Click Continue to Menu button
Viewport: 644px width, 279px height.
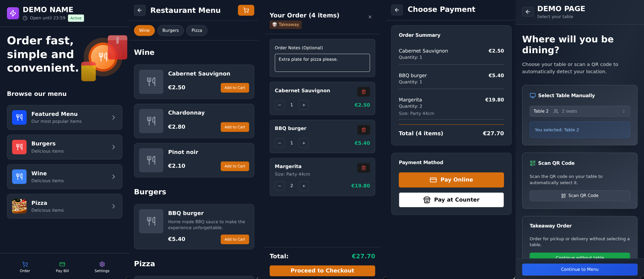coord(580,269)
